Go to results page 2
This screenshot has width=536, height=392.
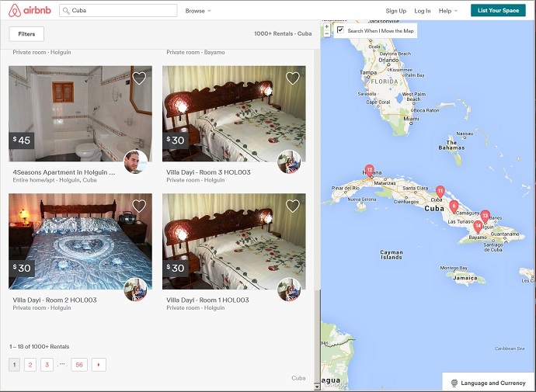(x=30, y=365)
